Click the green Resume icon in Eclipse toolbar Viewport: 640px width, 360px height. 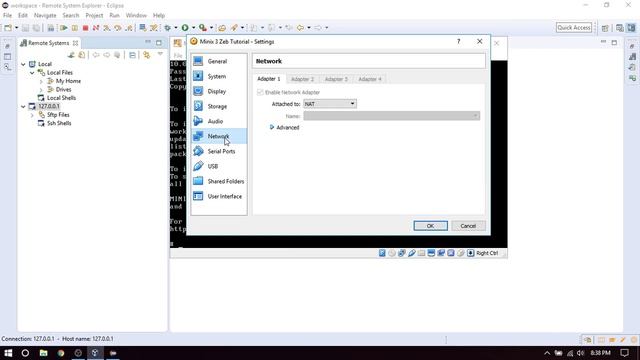click(x=64, y=28)
